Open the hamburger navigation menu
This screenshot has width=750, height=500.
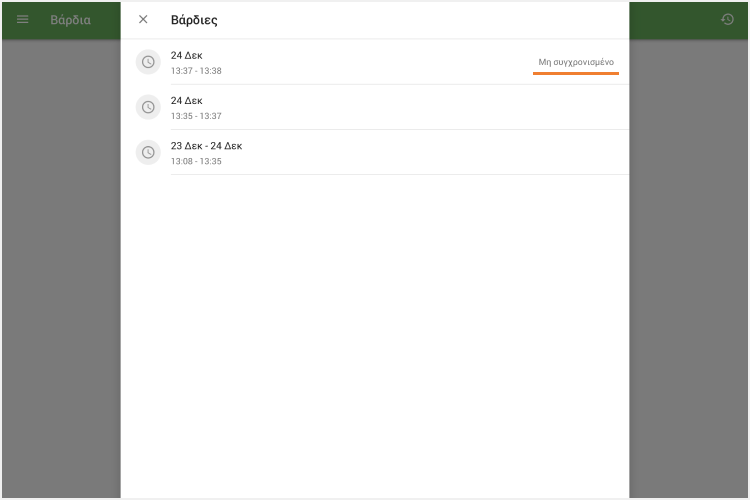click(x=22, y=20)
